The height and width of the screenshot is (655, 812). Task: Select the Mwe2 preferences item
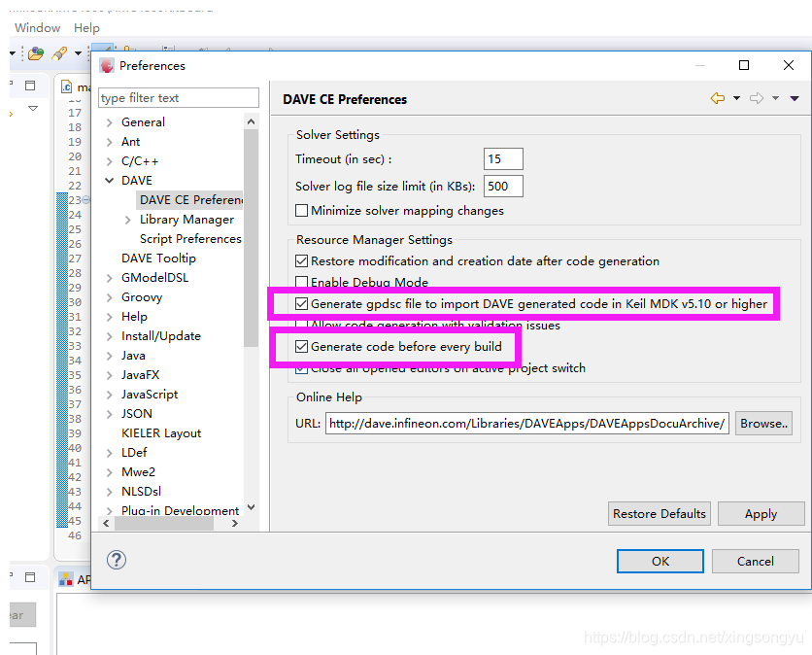coord(138,472)
